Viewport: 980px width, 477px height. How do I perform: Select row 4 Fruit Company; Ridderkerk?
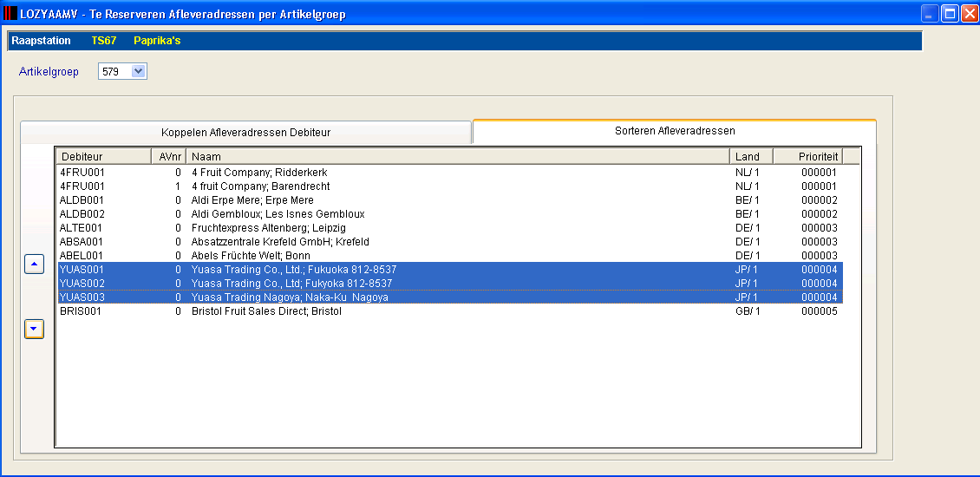pos(450,172)
